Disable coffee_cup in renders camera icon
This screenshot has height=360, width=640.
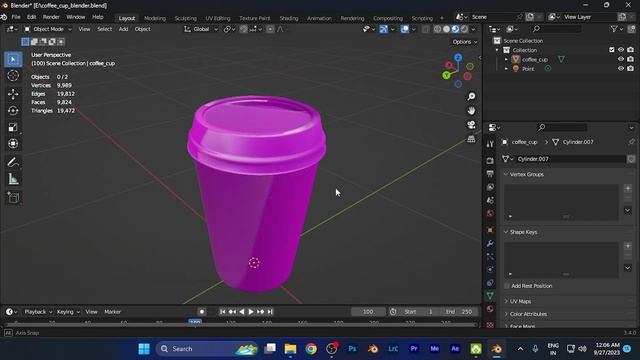[x=631, y=60]
